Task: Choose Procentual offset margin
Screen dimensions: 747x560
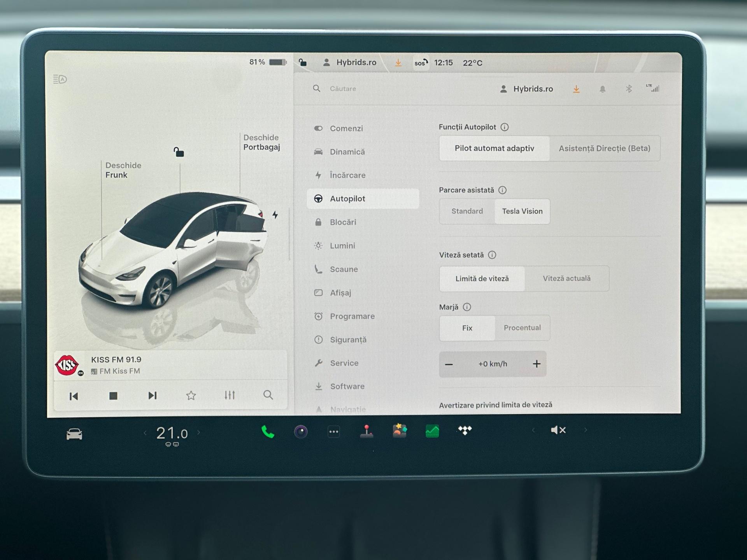Action: (x=522, y=328)
